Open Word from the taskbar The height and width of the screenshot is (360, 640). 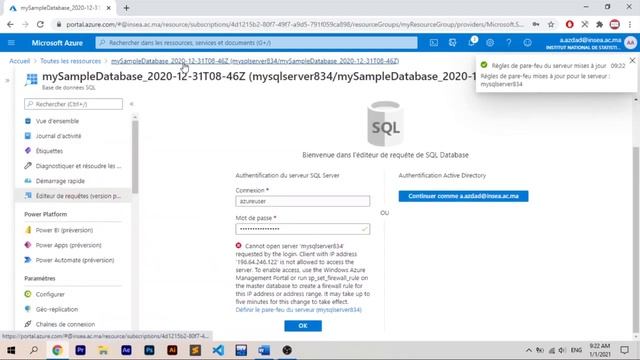click(264, 350)
